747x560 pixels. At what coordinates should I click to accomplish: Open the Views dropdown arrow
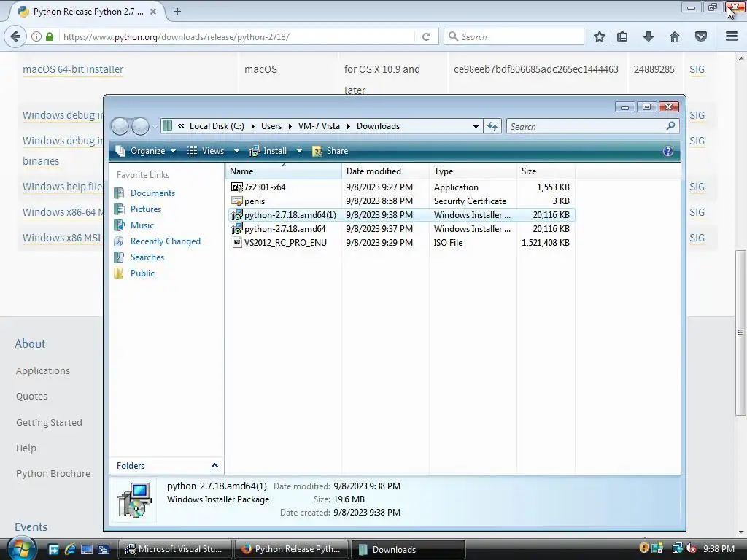click(236, 151)
